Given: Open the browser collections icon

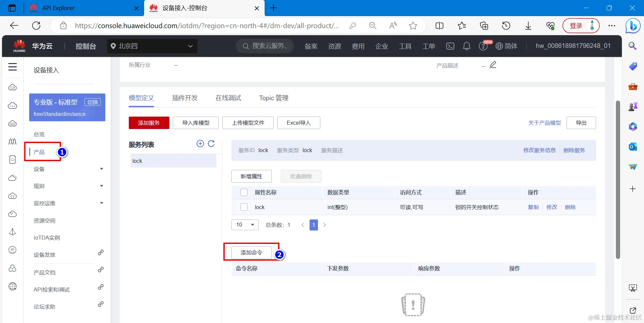Looking at the screenshot, I should (484, 26).
